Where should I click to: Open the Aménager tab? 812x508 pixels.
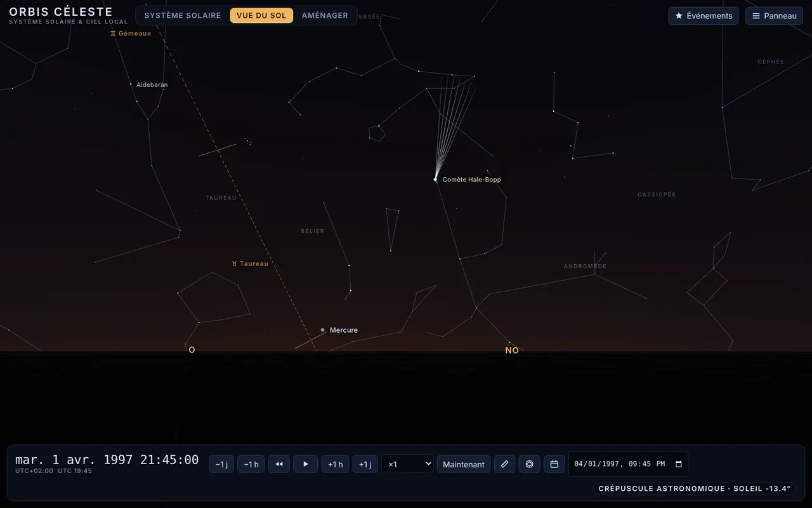tap(325, 15)
